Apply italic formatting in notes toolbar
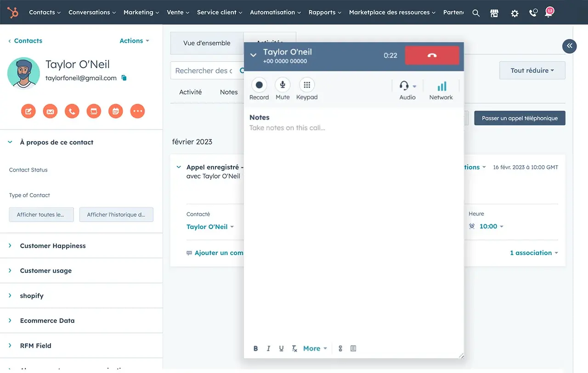Image resolution: width=588 pixels, height=373 pixels. 269,349
